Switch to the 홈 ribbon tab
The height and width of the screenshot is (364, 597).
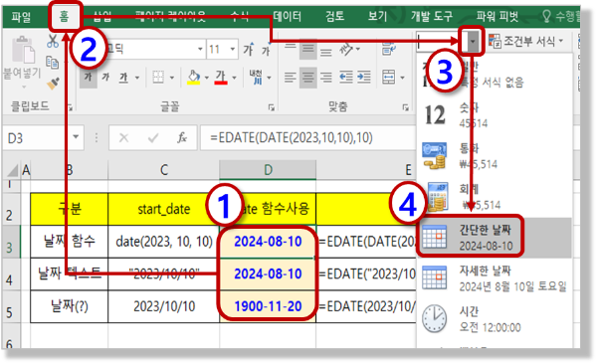coord(64,17)
